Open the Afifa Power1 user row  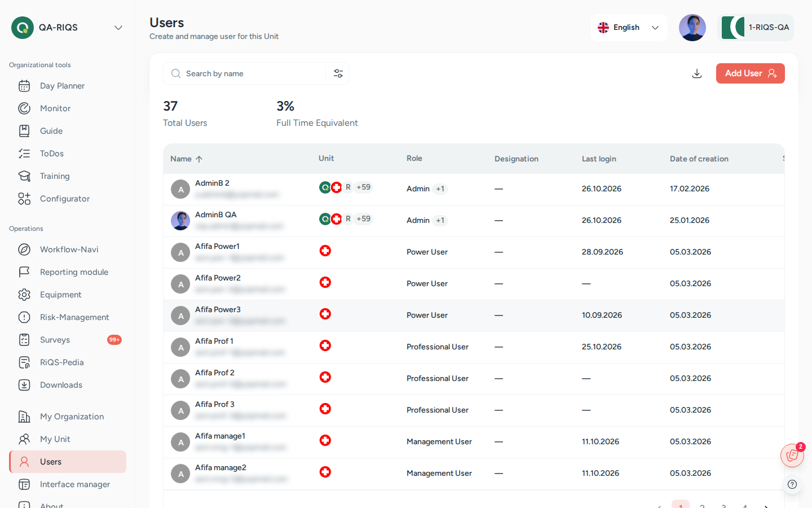tap(474, 252)
